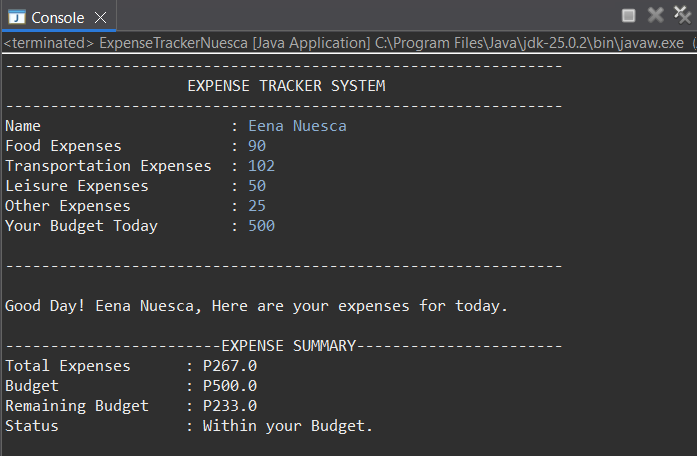Click the Other Expenses value 25
Screen dimensions: 697x456
click(x=257, y=206)
